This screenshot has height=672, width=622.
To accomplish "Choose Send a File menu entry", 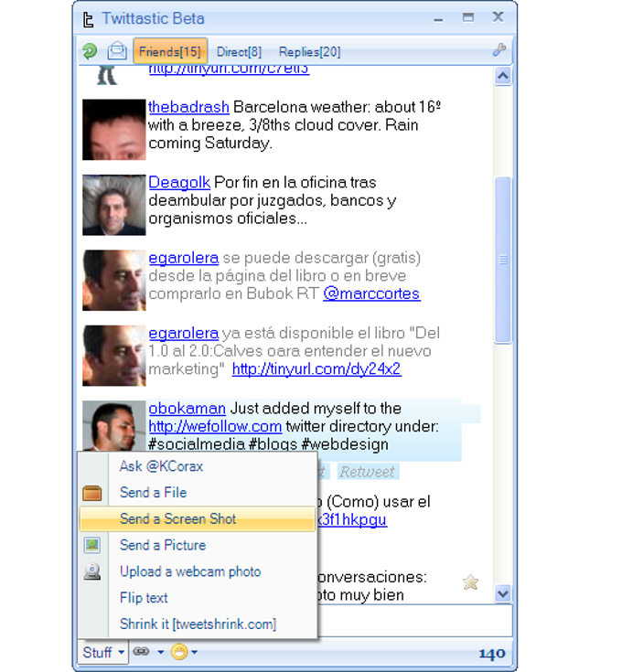I will pyautogui.click(x=198, y=493).
